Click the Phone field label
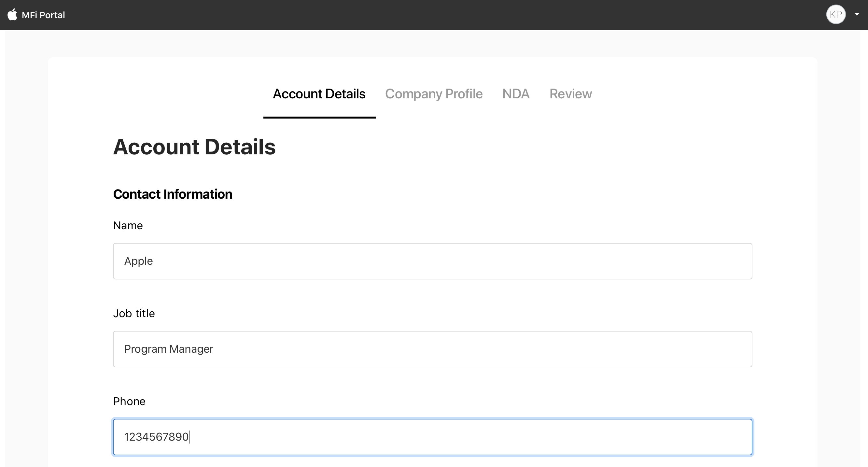The width and height of the screenshot is (868, 467). [x=129, y=401]
